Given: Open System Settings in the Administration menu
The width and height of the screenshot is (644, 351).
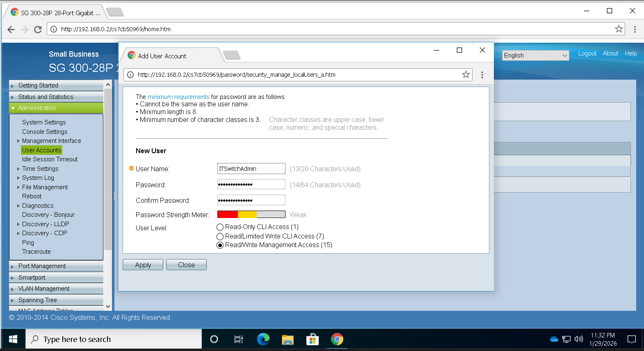Looking at the screenshot, I should point(44,122).
